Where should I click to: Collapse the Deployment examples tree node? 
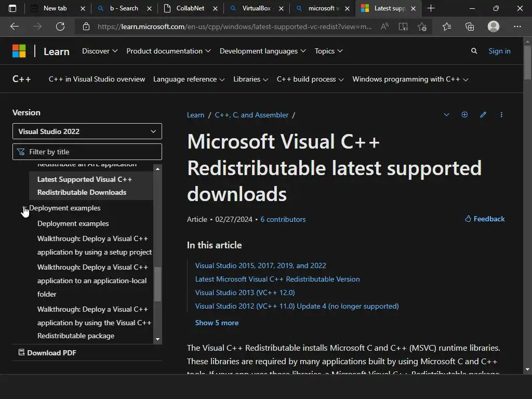24,208
